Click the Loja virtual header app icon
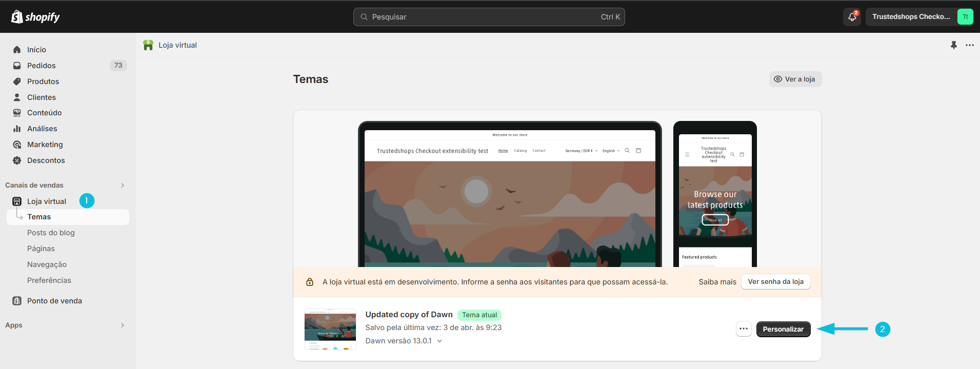This screenshot has width=980, height=369. click(x=148, y=45)
